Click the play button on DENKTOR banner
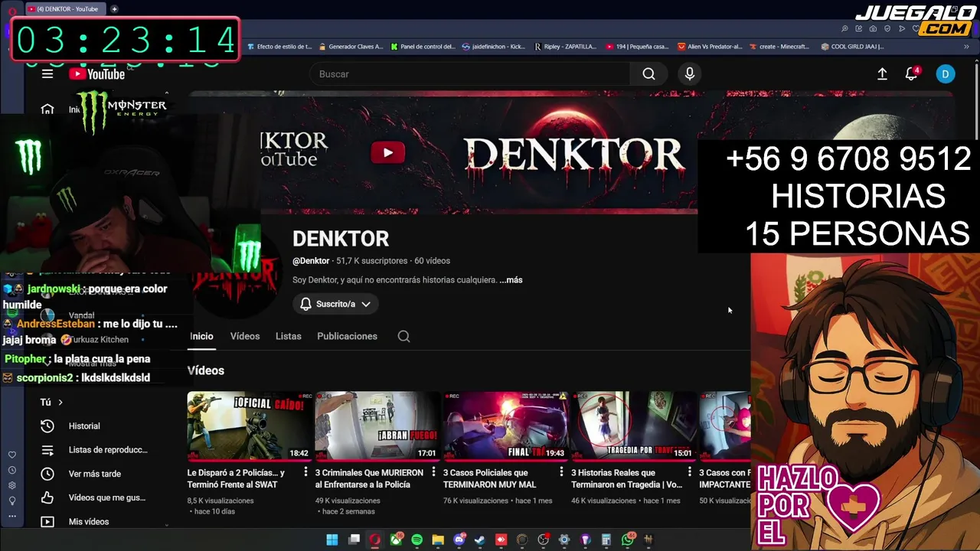Image resolution: width=980 pixels, height=551 pixels. [388, 152]
